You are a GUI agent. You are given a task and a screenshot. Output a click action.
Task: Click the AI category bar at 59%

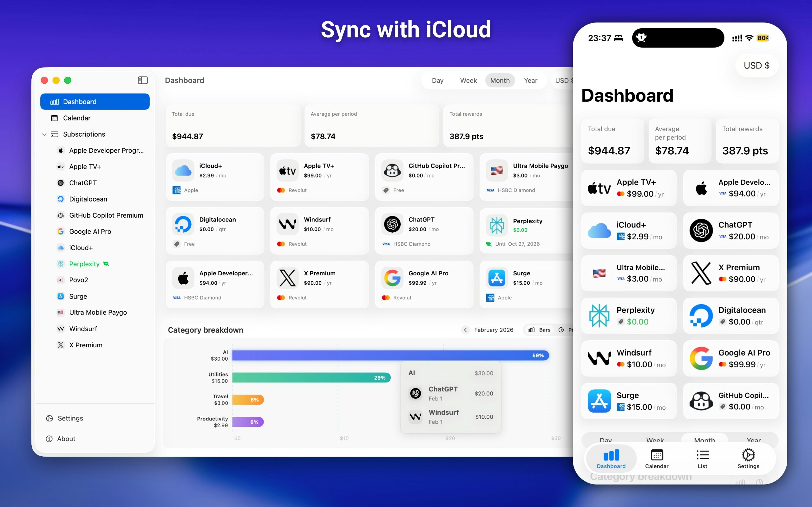point(390,356)
